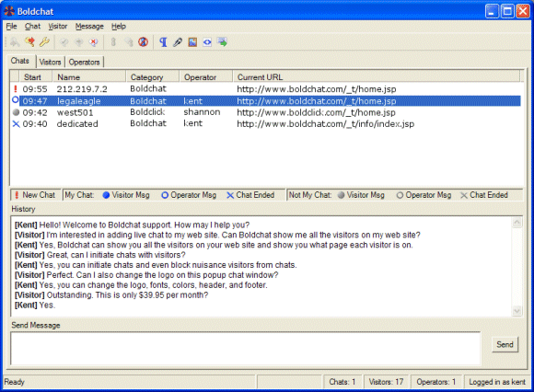This screenshot has width=534, height=392.
Task: Click the green arrow send transcript icon
Action: (222, 42)
